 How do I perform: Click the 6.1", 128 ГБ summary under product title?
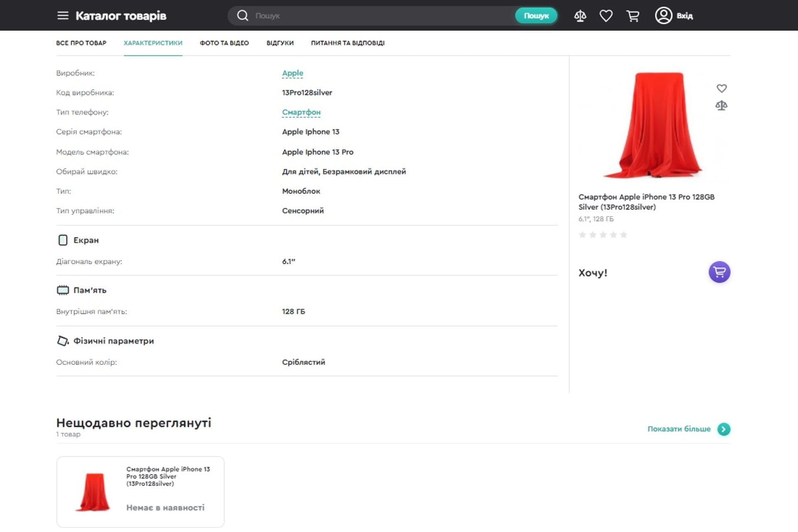(x=596, y=219)
